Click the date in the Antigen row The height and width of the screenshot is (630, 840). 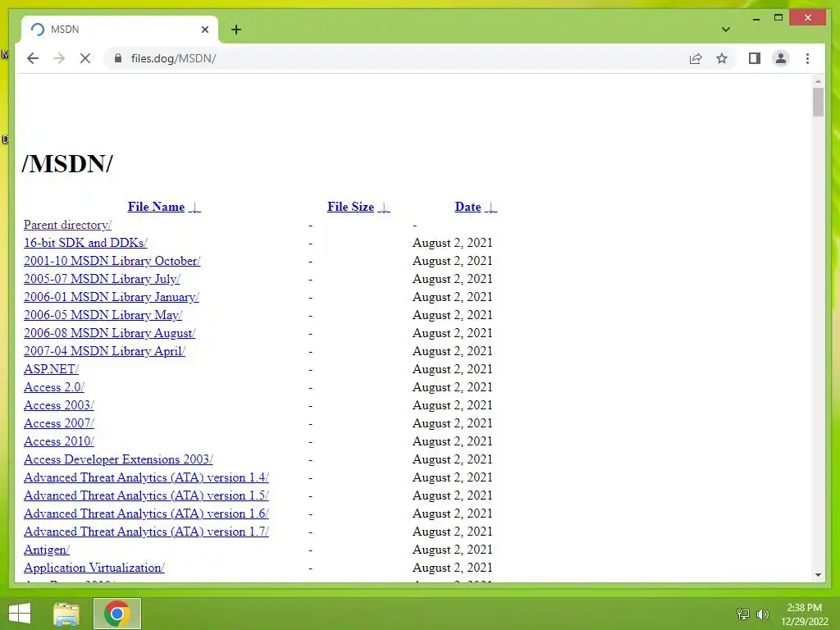(x=452, y=550)
